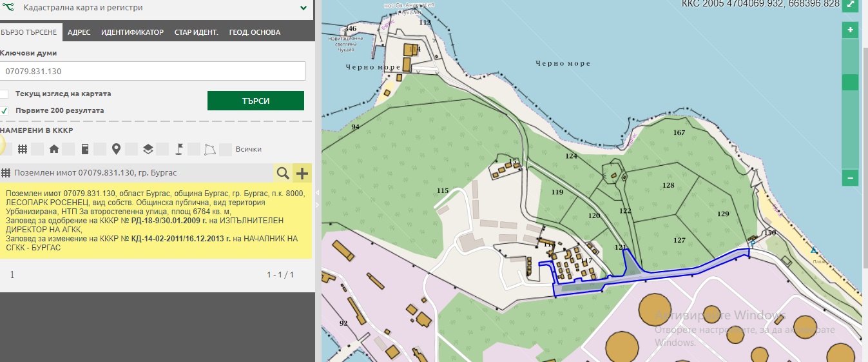Viewport: 868px width, 362px height.
Task: Click the magnifier icon on the result row
Action: tap(283, 173)
